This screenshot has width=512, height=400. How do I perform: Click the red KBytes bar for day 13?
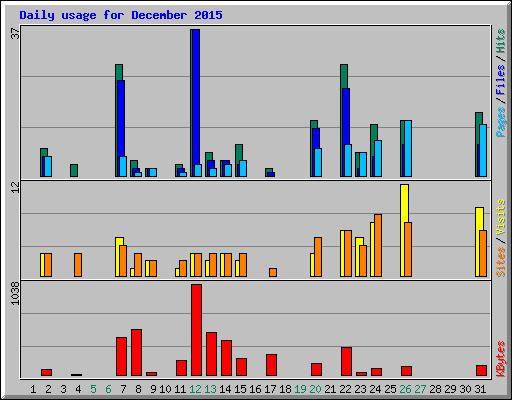(211, 354)
